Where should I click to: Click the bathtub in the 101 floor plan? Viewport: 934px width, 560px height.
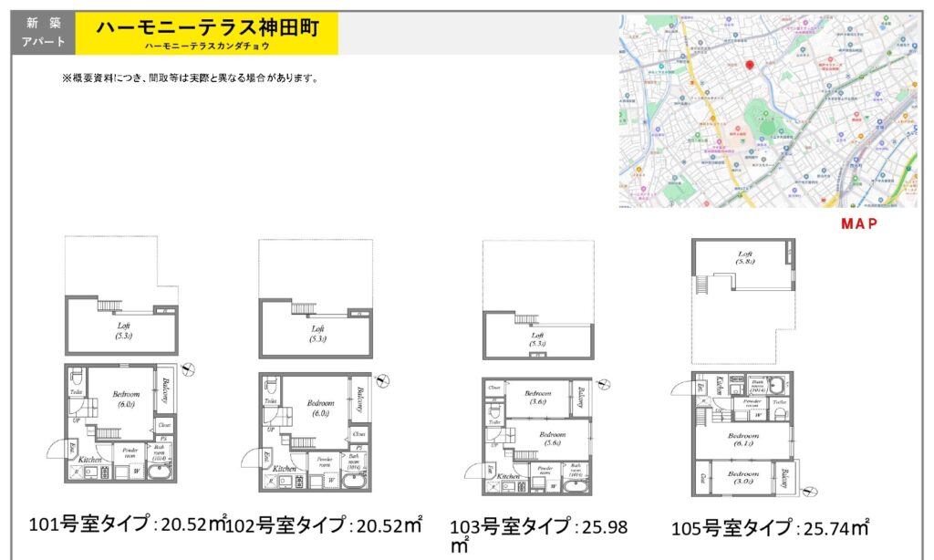point(160,473)
